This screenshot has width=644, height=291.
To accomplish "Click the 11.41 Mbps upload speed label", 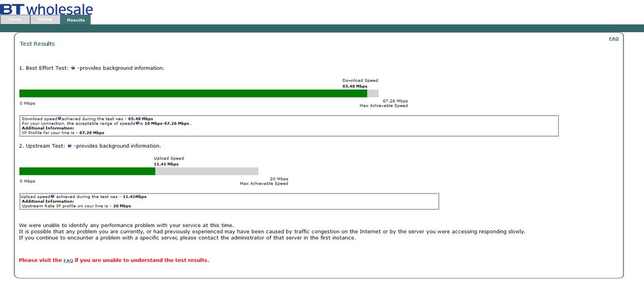I will [x=166, y=164].
